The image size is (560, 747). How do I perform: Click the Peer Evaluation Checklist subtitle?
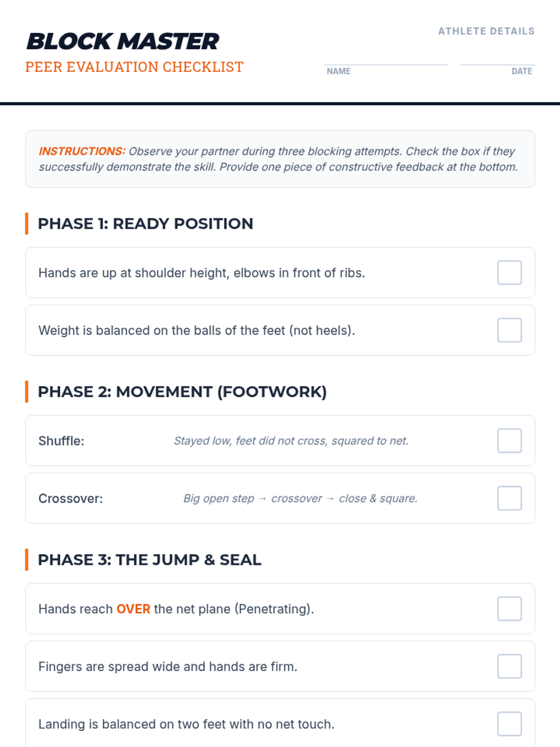[134, 67]
